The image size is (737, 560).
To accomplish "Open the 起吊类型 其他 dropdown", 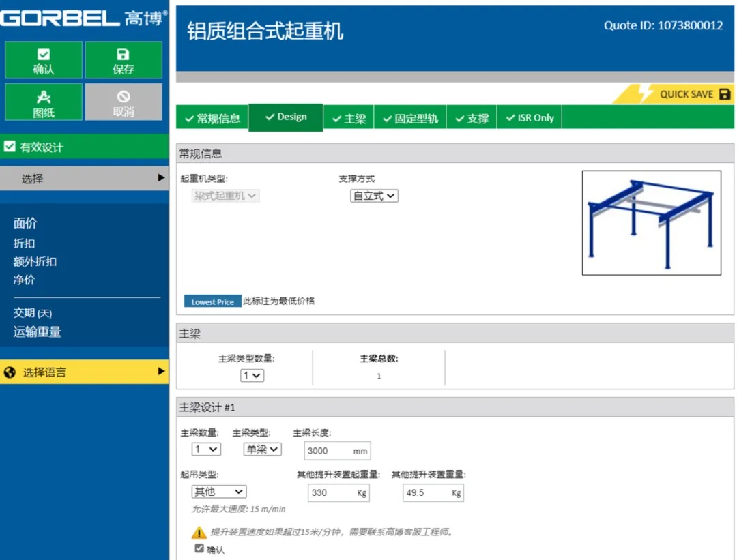I will click(219, 491).
